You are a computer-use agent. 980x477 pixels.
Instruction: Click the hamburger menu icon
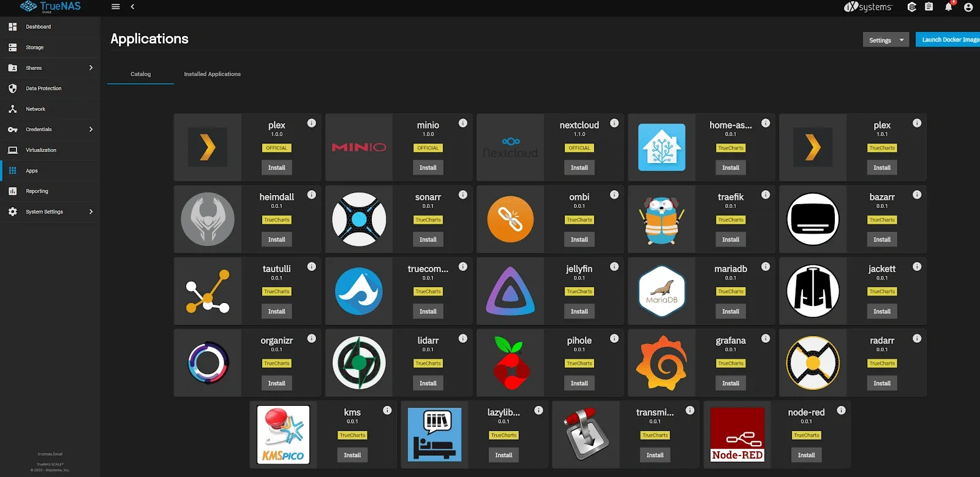(x=115, y=7)
